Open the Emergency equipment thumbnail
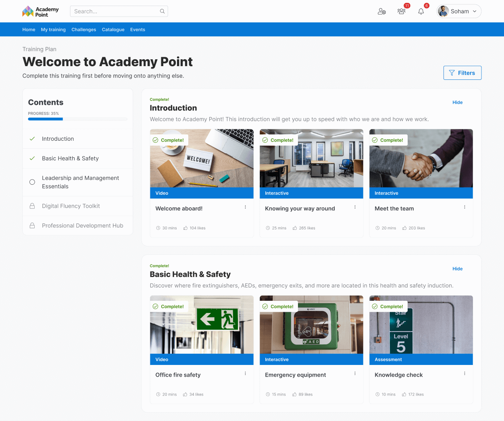The width and height of the screenshot is (504, 421). coord(311,325)
